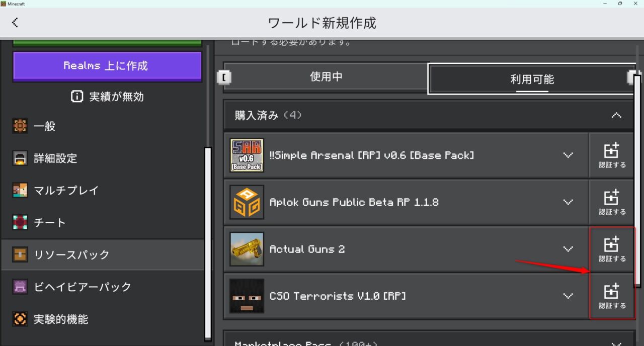Click the マルチプレイ sidebar icon
The image size is (644, 346).
(x=20, y=190)
